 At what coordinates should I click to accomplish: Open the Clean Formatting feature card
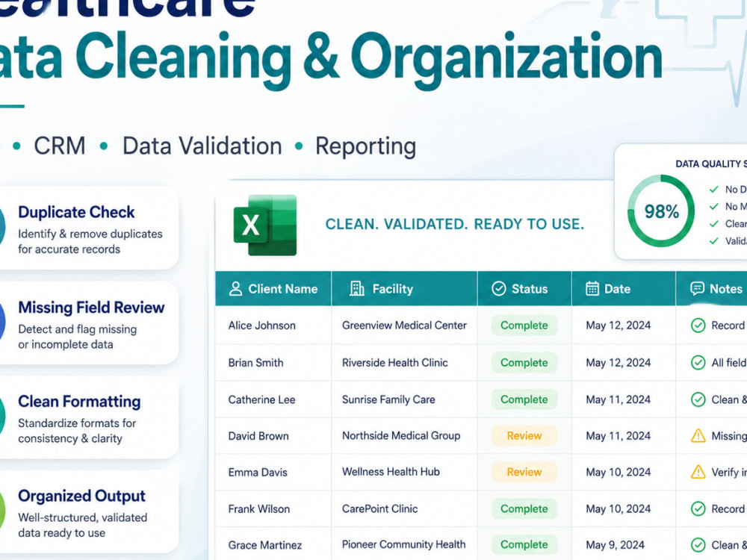pos(89,418)
